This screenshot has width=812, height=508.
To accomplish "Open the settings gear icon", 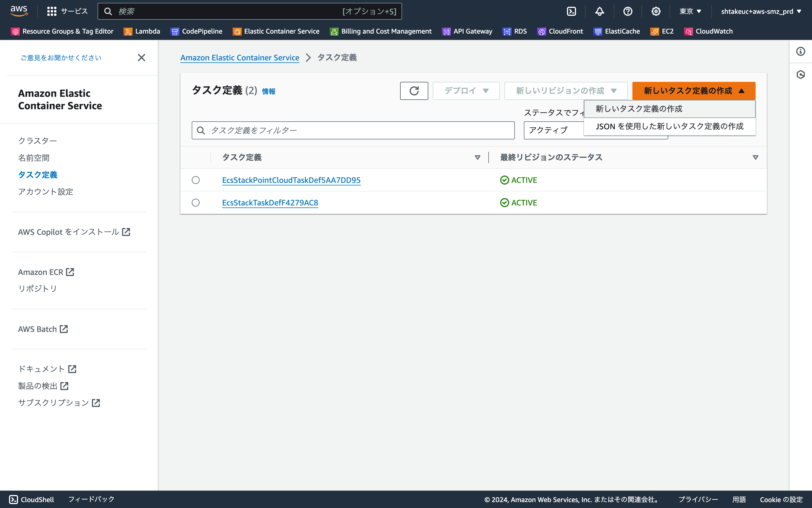I will (656, 11).
